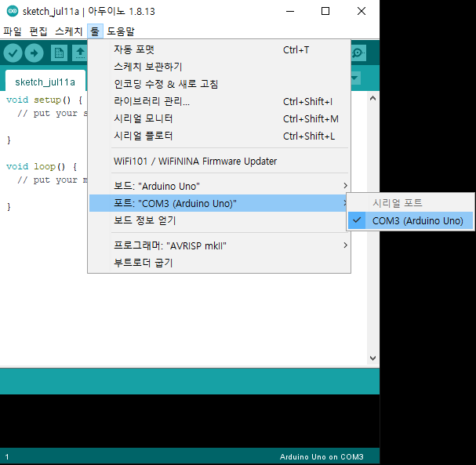Open Serial Monitor magnifier icon in toolbar

(x=358, y=53)
